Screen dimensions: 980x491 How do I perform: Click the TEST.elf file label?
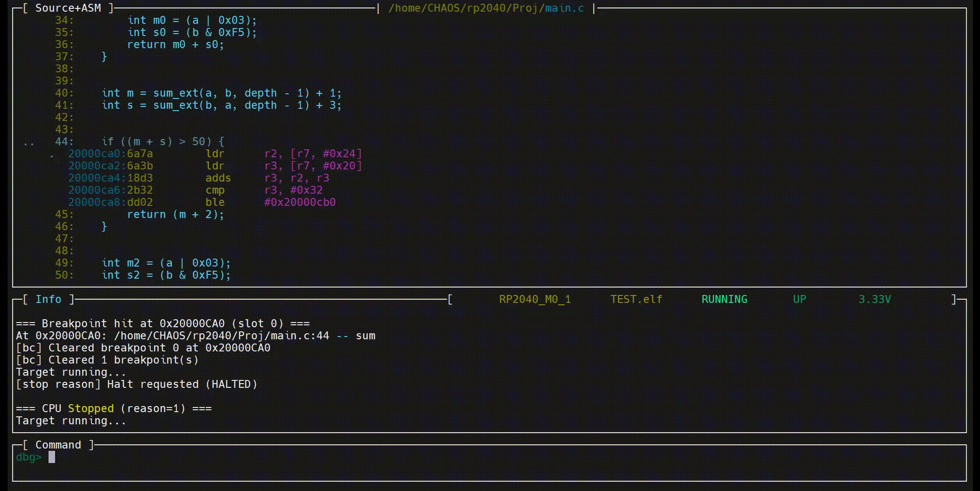[x=636, y=299]
